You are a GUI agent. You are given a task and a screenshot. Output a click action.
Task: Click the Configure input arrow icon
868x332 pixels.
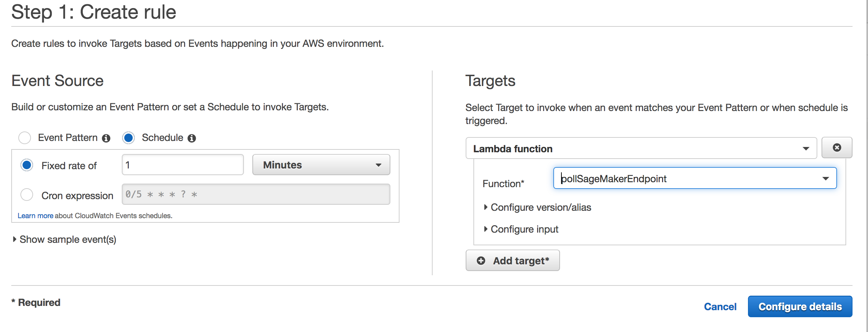tap(485, 229)
